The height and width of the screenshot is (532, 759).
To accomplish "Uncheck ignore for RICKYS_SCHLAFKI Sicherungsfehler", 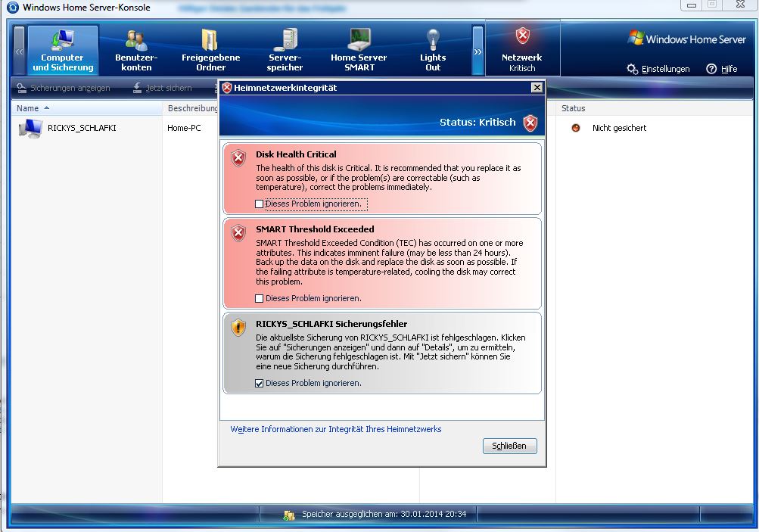I will coord(259,383).
